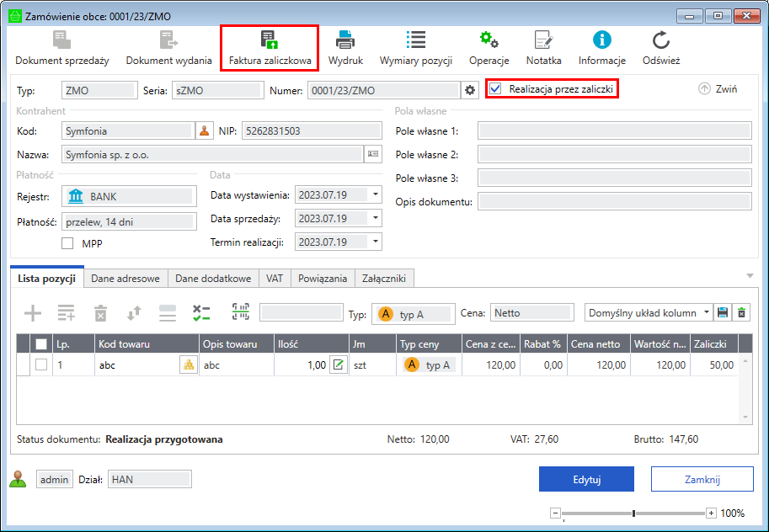
Task: Expand the Termin realizacji date picker
Action: pyautogui.click(x=375, y=242)
